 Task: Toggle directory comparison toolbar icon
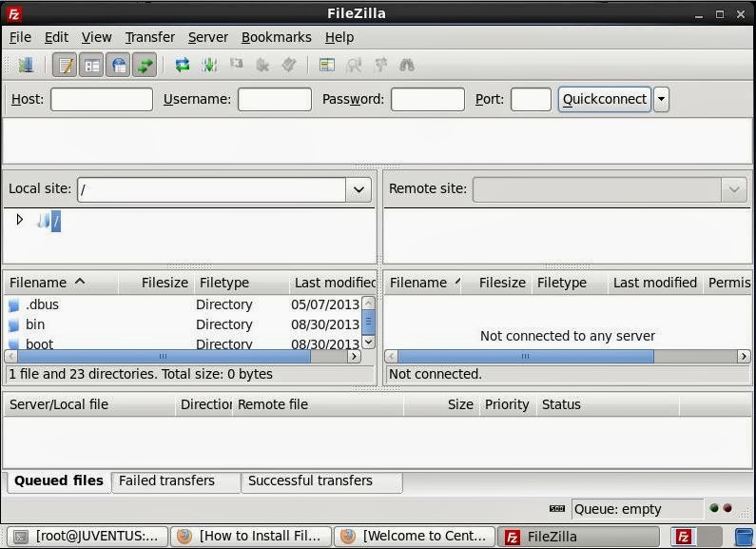pos(354,65)
